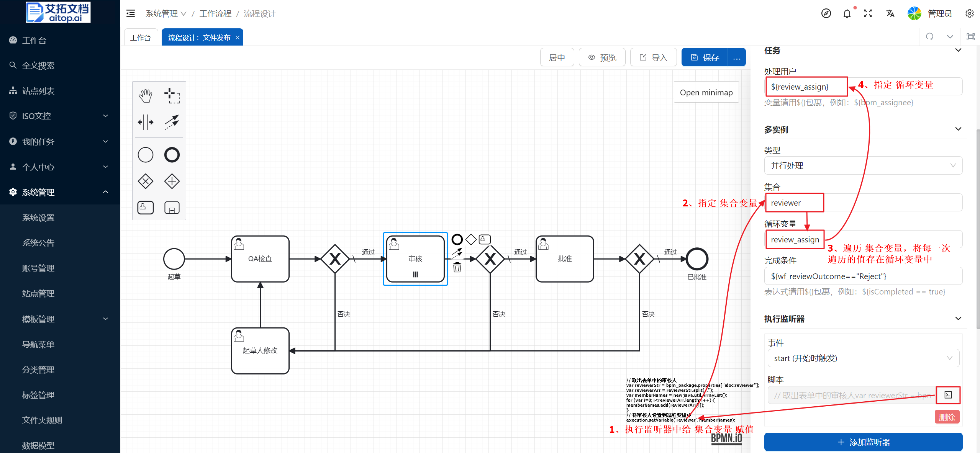980x453 pixels.
Task: Toggle fullscreen mode in header
Action: click(868, 14)
